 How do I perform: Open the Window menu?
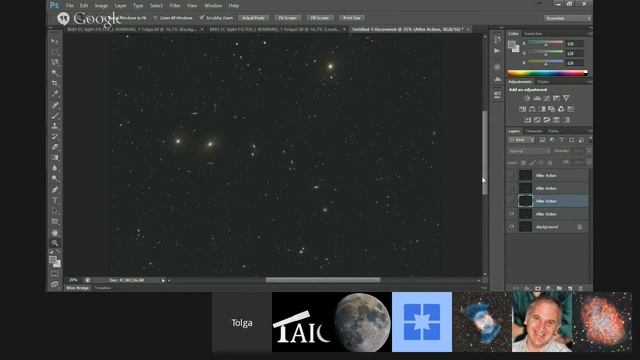pos(213,6)
